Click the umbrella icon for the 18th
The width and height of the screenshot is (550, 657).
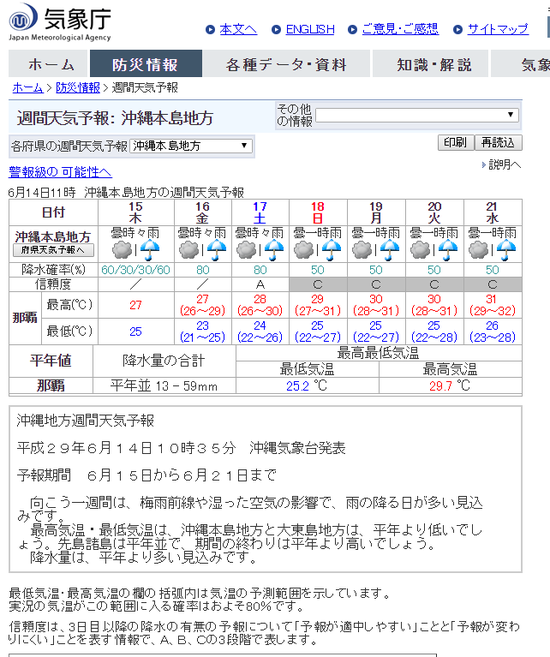pos(332,251)
